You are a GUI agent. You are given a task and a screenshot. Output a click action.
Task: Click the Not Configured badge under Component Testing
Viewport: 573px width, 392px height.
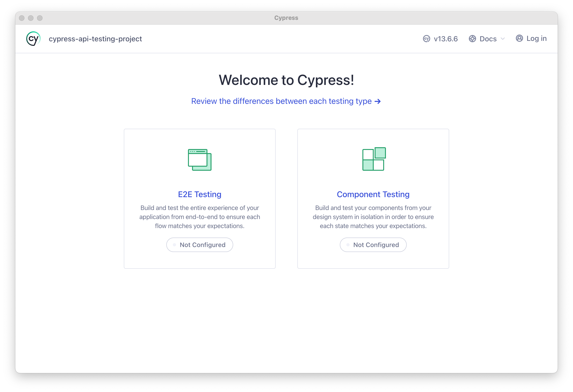pos(373,245)
